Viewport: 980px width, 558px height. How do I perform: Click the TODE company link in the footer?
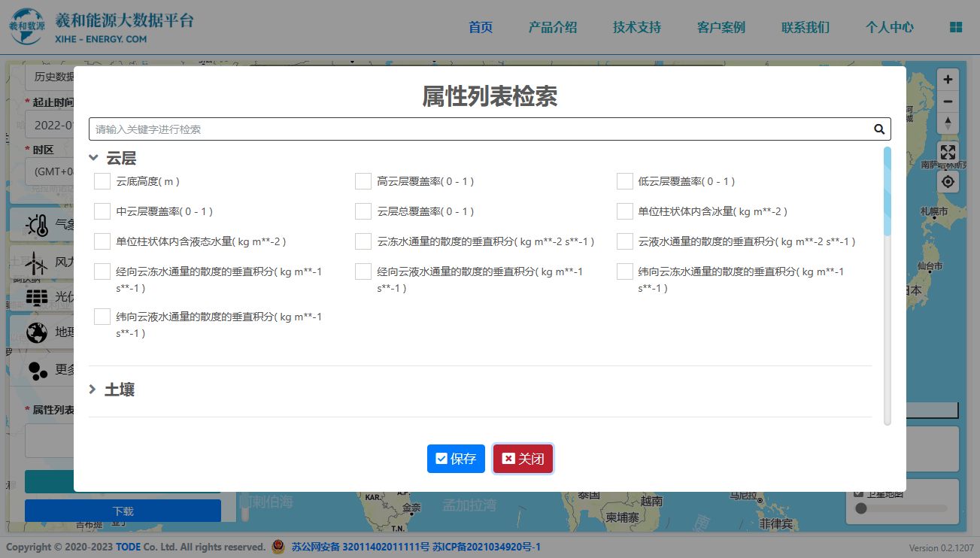click(x=128, y=547)
